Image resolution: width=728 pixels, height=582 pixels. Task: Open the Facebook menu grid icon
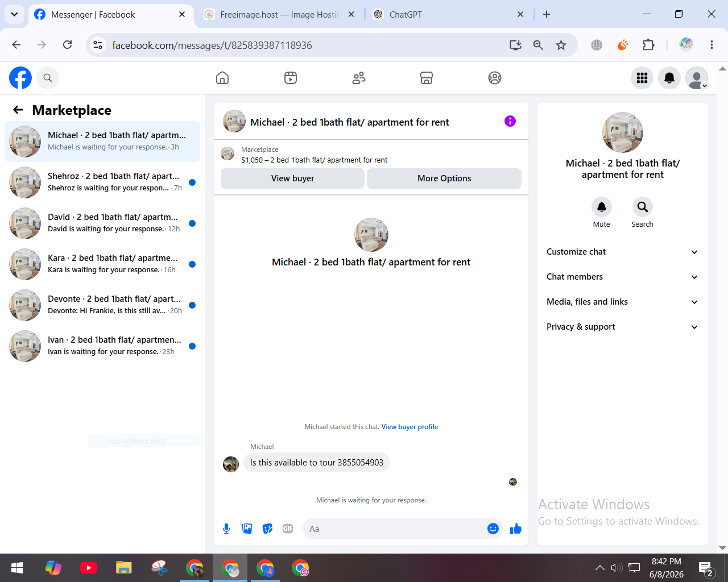tap(642, 78)
